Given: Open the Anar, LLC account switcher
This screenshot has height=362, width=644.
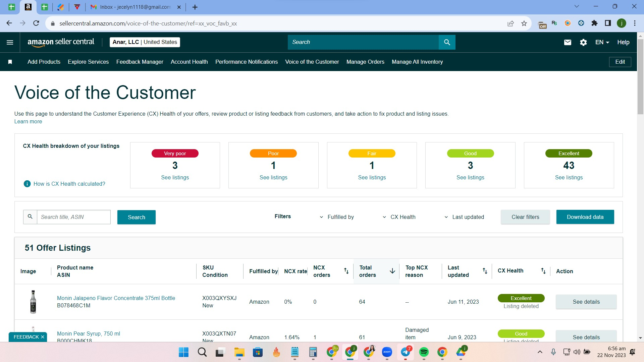Looking at the screenshot, I should [145, 42].
